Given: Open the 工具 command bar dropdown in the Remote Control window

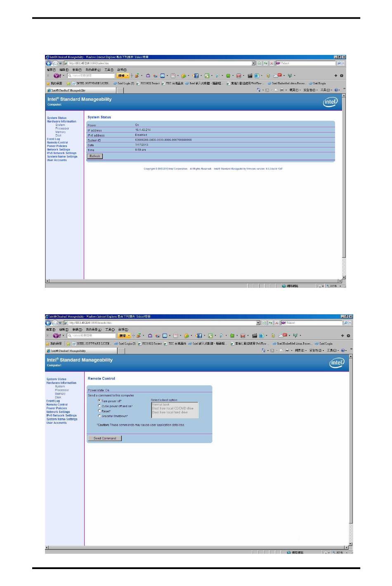Looking at the screenshot, I should click(333, 351).
